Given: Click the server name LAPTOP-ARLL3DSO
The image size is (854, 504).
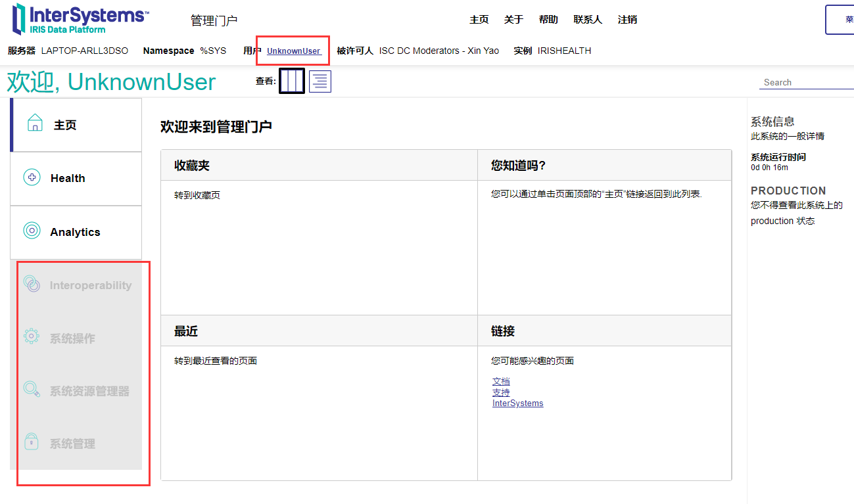Looking at the screenshot, I should pyautogui.click(x=85, y=51).
